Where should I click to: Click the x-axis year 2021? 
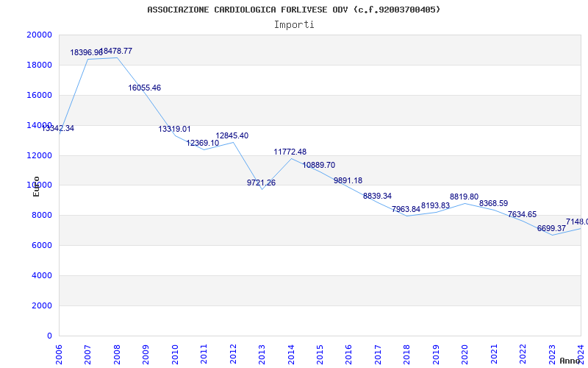coord(494,354)
